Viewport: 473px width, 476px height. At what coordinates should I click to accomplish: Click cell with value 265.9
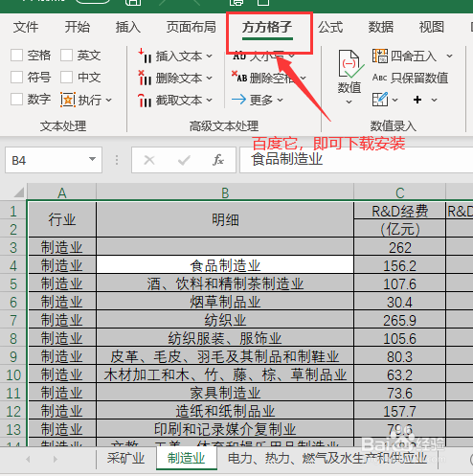pyautogui.click(x=400, y=320)
